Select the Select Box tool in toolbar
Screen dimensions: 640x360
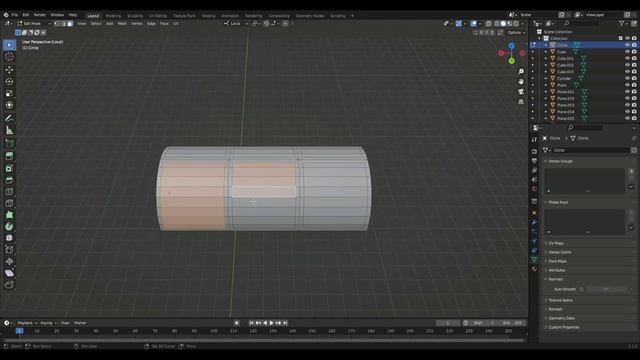pos(9,45)
